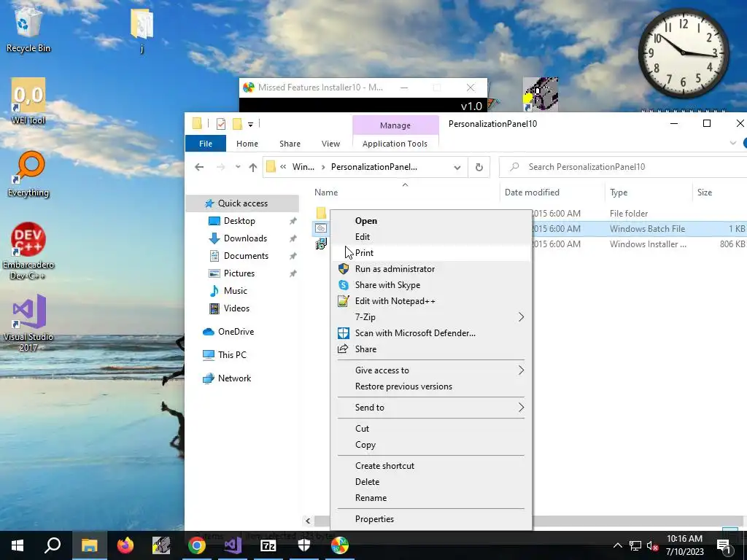Switch to File Explorer in taskbar

point(89,545)
